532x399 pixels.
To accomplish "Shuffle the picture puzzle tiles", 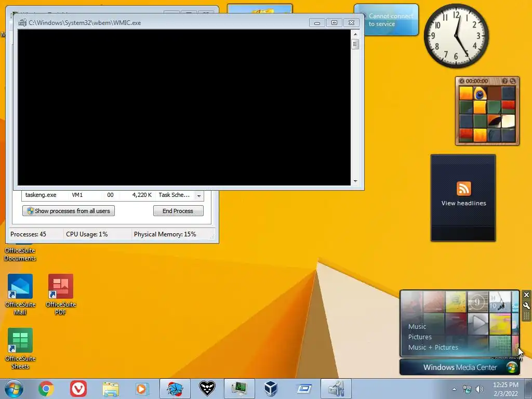I will pos(513,81).
